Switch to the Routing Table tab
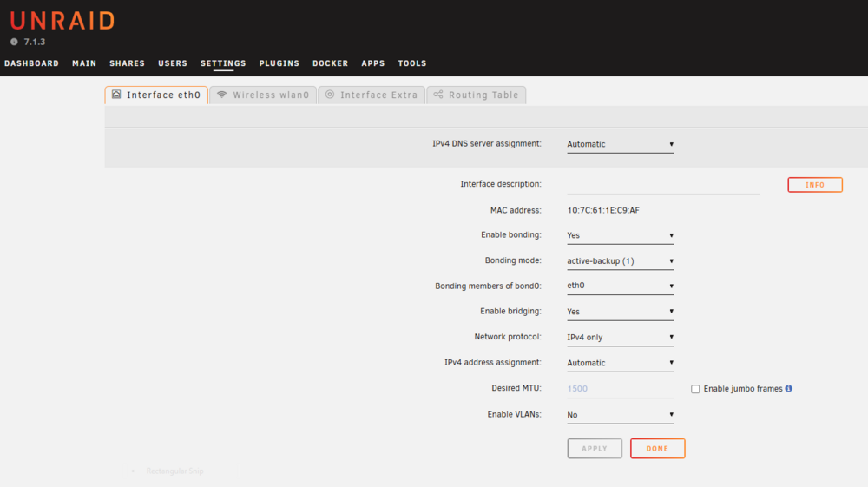 point(476,95)
